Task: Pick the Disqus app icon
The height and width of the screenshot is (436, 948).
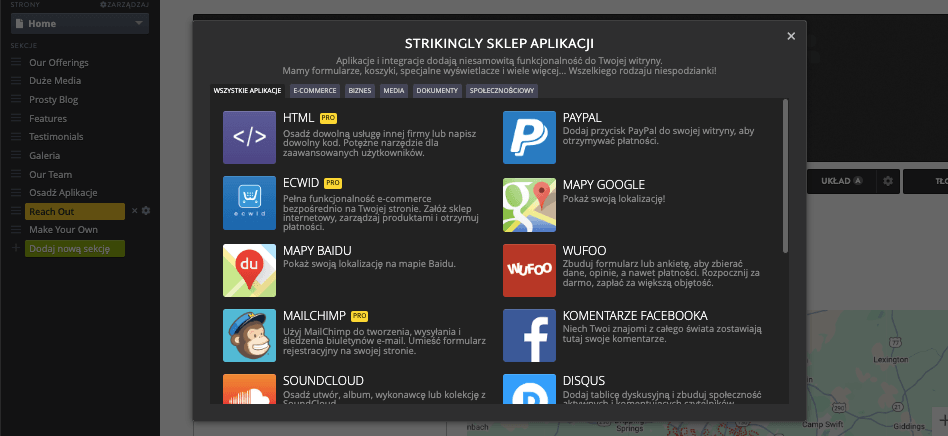Action: 529,389
